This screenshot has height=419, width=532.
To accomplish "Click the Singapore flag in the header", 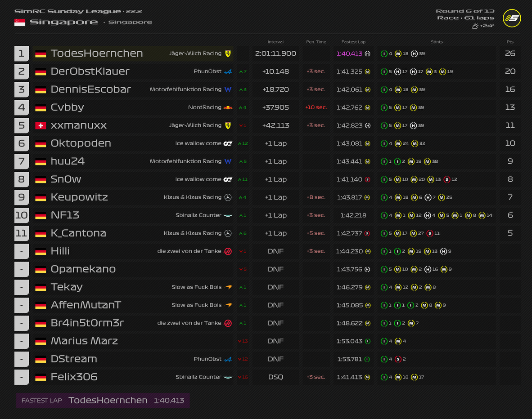I will pos(20,22).
